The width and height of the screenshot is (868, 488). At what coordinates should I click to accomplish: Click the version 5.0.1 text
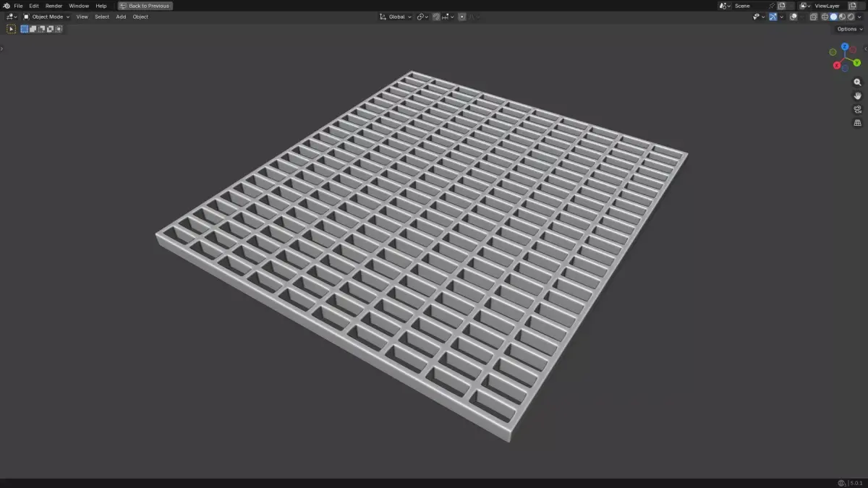(x=856, y=483)
